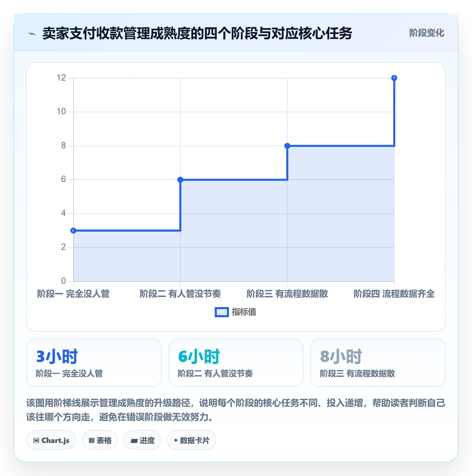Click the 指标值 legend label
Screen dimensions: 472x476
(x=244, y=312)
